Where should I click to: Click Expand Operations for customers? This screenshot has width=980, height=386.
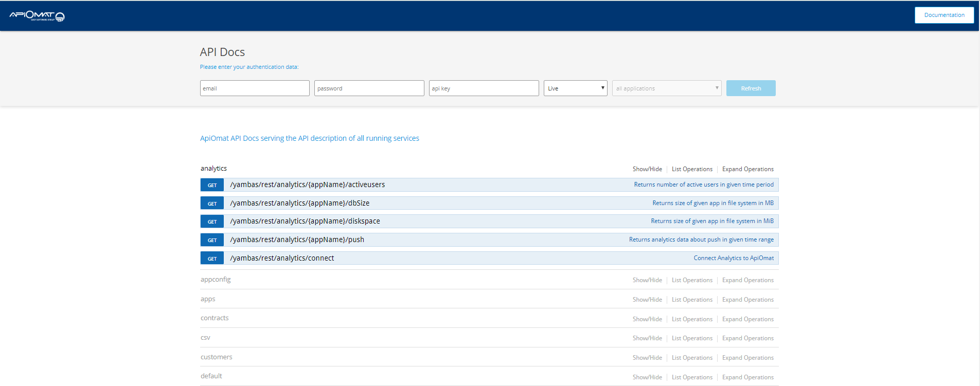tap(747, 358)
